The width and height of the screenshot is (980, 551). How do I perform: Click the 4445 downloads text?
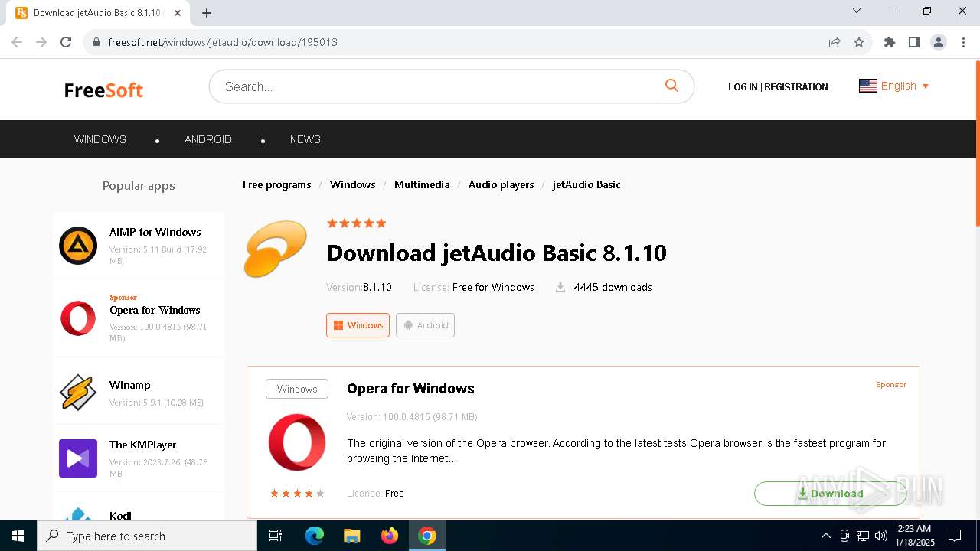pyautogui.click(x=612, y=287)
